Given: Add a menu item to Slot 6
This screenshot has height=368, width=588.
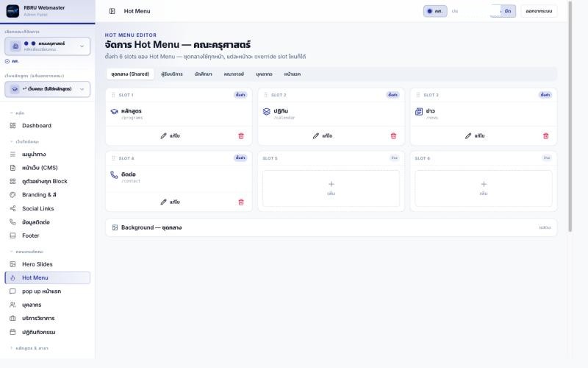Looking at the screenshot, I should pos(484,188).
